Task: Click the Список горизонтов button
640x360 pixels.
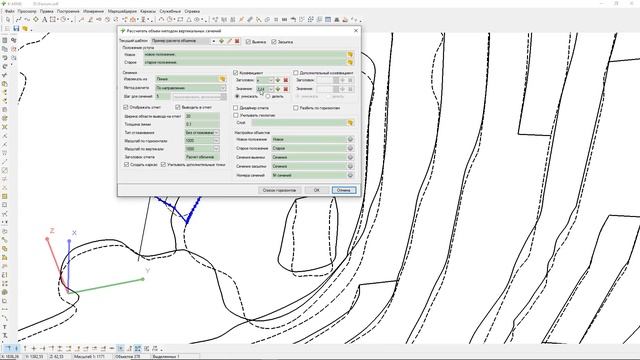Action: [279, 190]
